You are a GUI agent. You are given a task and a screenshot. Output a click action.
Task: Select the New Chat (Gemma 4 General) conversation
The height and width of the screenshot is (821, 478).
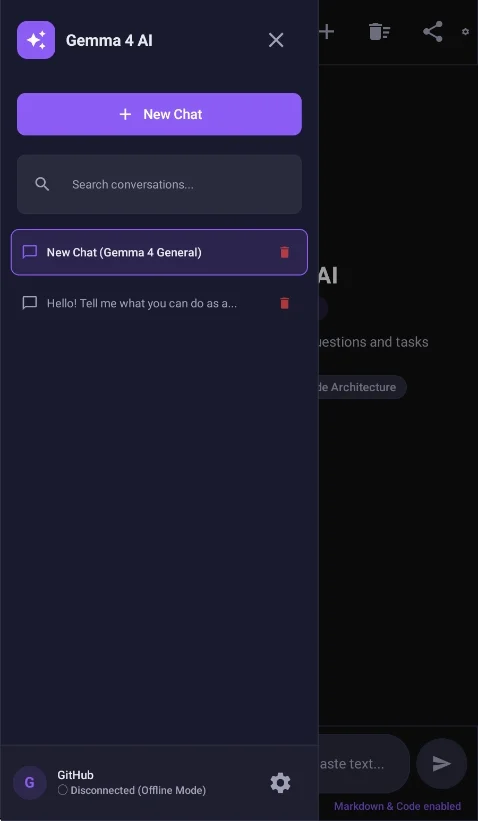tap(159, 252)
